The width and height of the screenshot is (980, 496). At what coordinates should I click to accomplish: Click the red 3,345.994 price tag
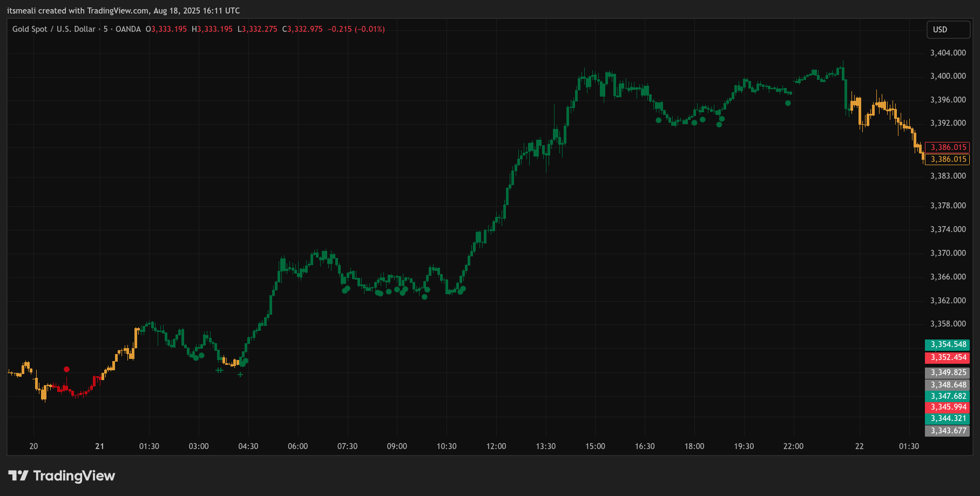pos(948,407)
